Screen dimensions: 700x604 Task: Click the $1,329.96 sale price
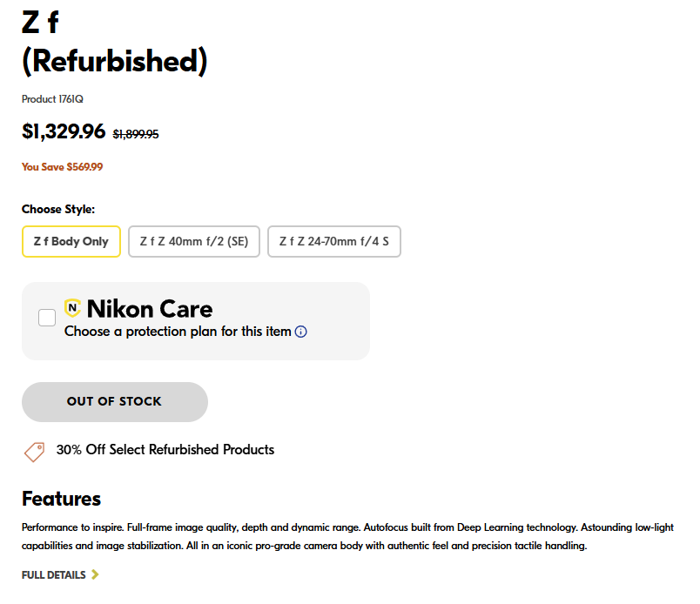point(64,131)
